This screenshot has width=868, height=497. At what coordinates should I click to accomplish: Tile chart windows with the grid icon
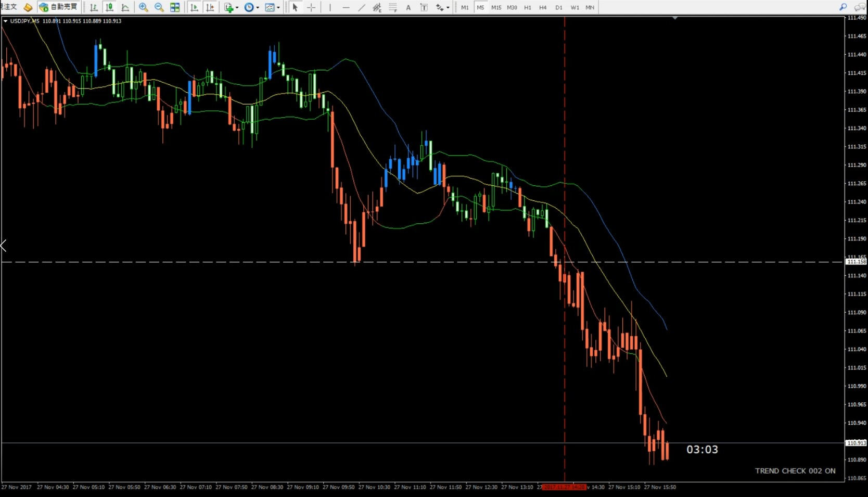coord(175,7)
